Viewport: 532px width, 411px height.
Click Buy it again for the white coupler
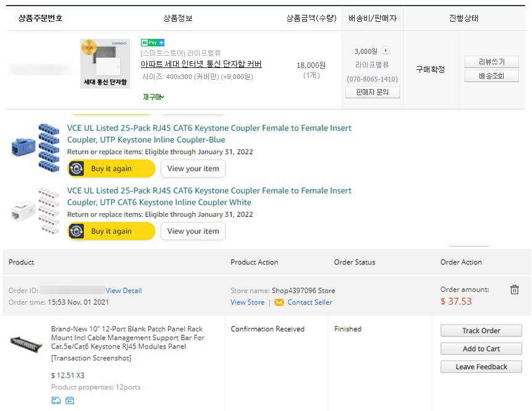coord(111,231)
